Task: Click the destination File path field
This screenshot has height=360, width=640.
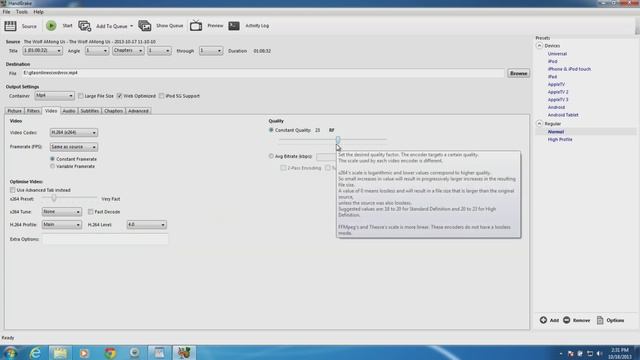Action: point(263,73)
